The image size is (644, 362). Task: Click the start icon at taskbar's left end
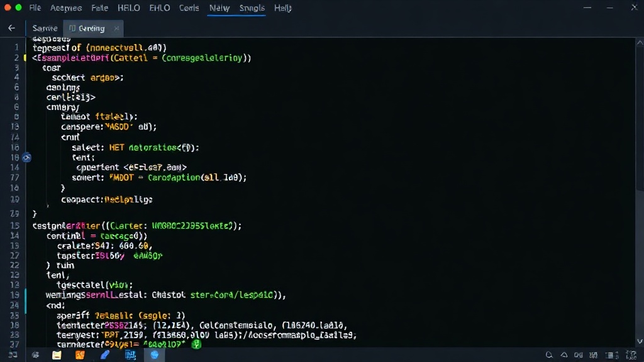[x=13, y=355]
